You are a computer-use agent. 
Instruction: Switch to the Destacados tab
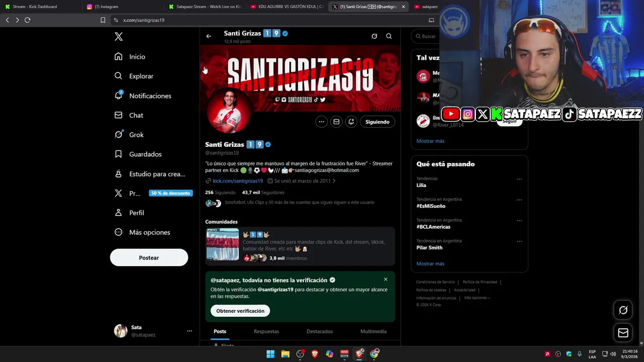[320, 331]
